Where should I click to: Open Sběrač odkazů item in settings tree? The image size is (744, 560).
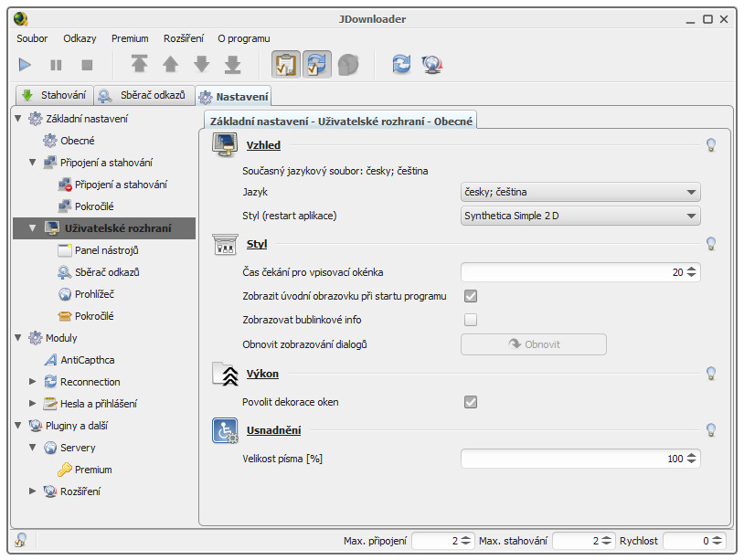107,272
